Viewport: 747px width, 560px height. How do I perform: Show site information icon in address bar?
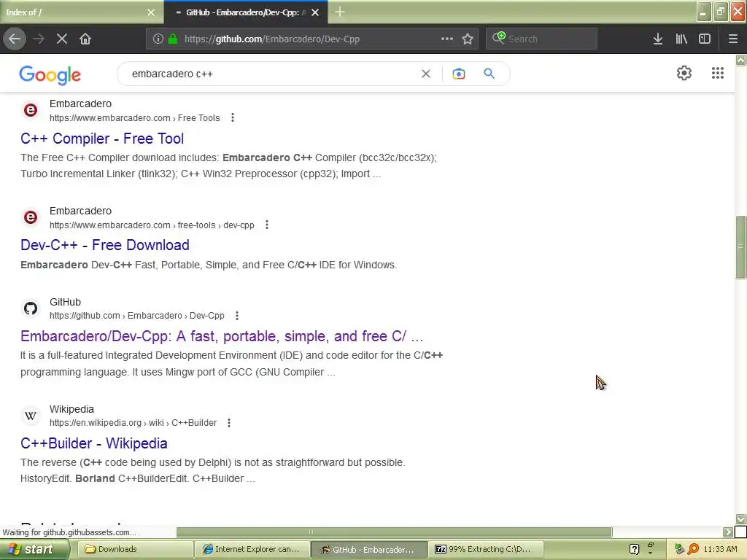coord(158,39)
